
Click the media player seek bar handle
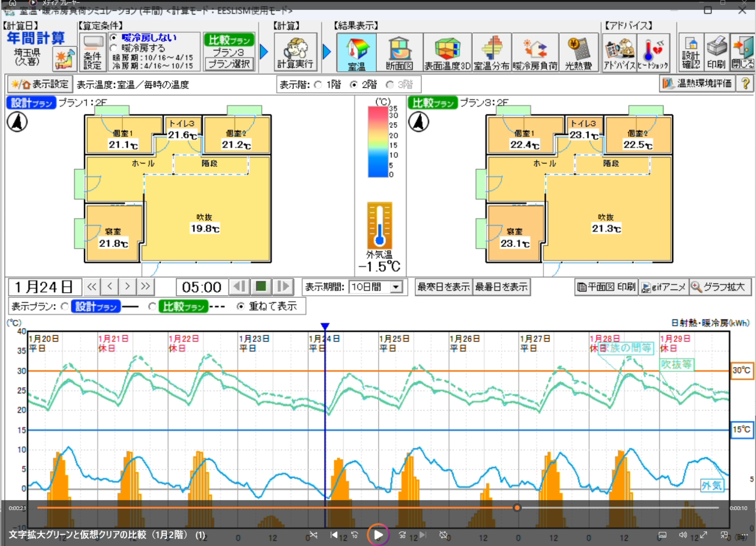517,508
